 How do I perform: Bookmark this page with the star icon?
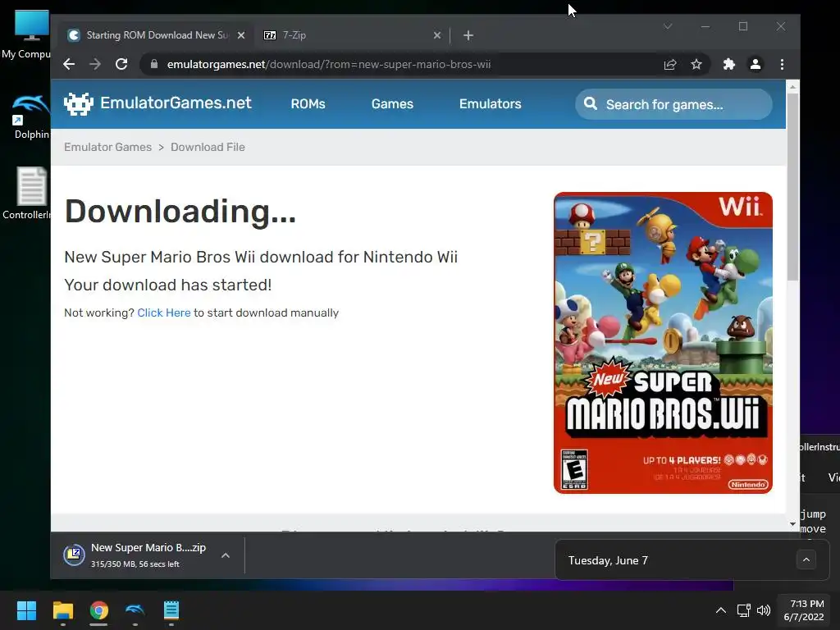click(x=696, y=64)
